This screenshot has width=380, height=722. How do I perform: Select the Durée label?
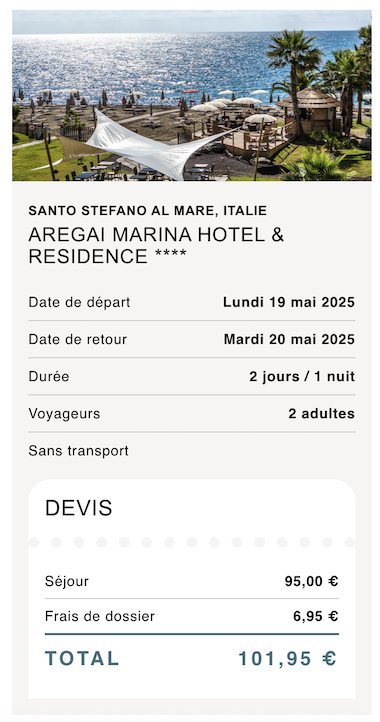(x=49, y=377)
